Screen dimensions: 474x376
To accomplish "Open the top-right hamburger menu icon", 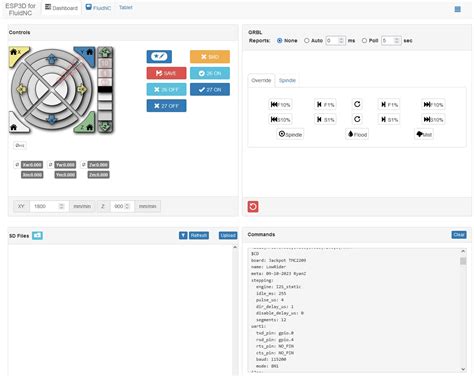I will [x=457, y=9].
